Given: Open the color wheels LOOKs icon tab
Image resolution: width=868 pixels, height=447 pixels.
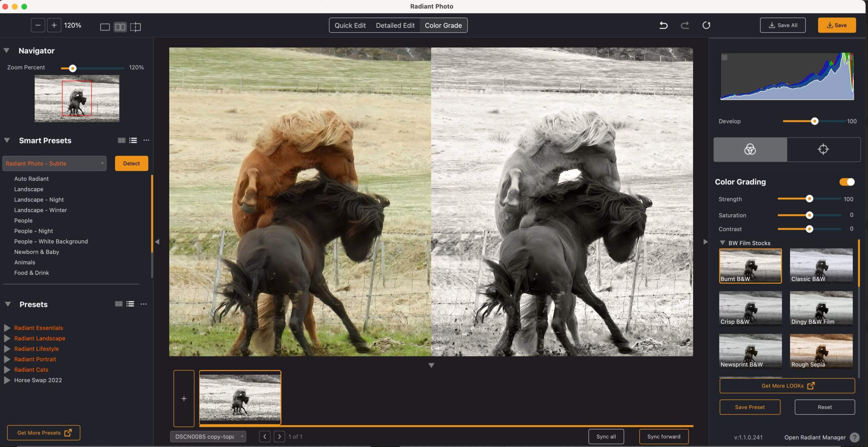Looking at the screenshot, I should click(750, 149).
